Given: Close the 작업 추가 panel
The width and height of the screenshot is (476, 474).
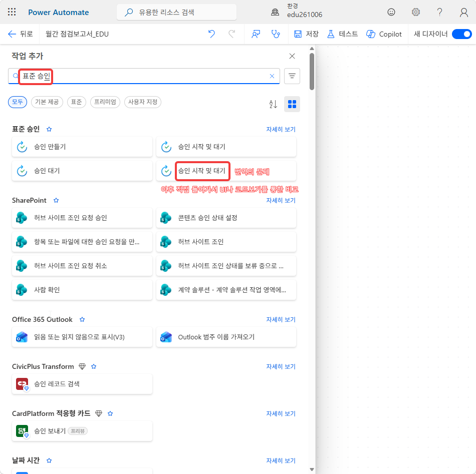Looking at the screenshot, I should [292, 56].
